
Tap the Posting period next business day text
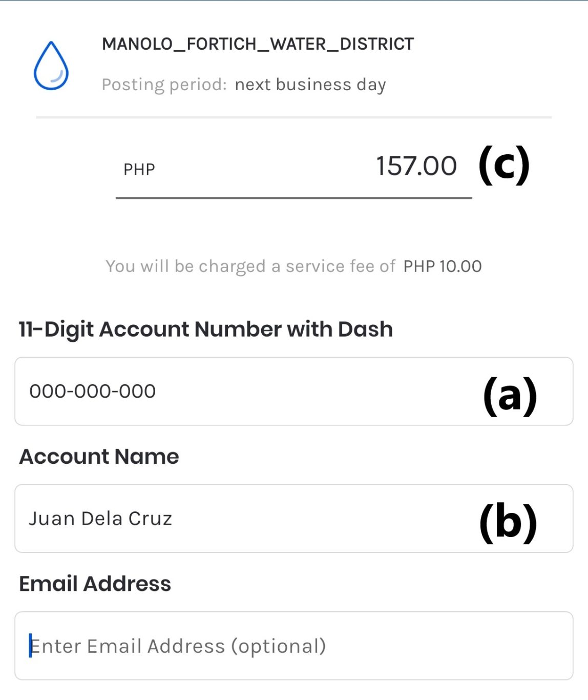(x=244, y=85)
